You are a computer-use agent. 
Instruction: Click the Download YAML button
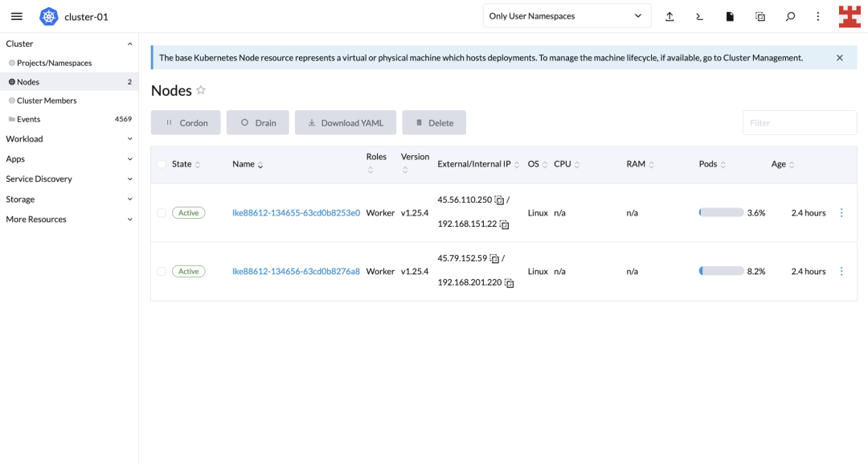(x=346, y=122)
